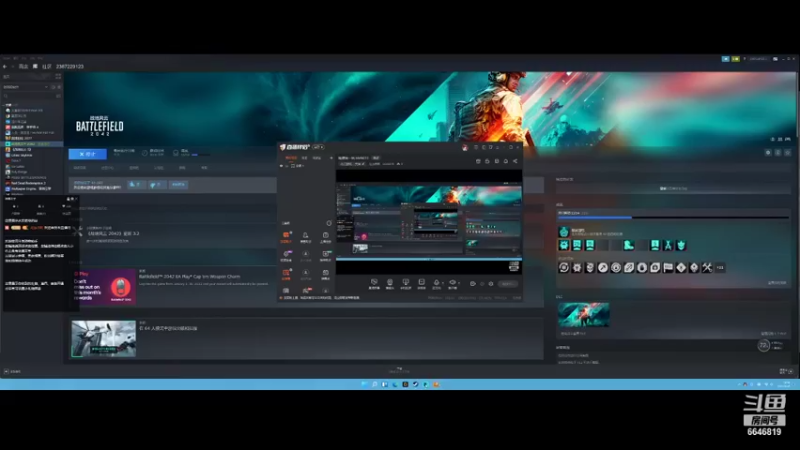Click streaming app user avatar

coord(465,147)
